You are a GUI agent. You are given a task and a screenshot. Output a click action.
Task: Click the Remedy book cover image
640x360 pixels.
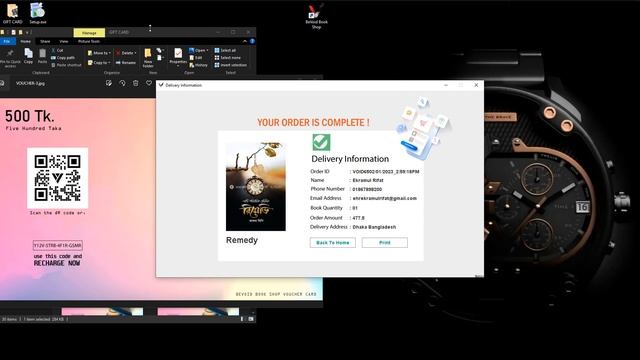(x=256, y=187)
